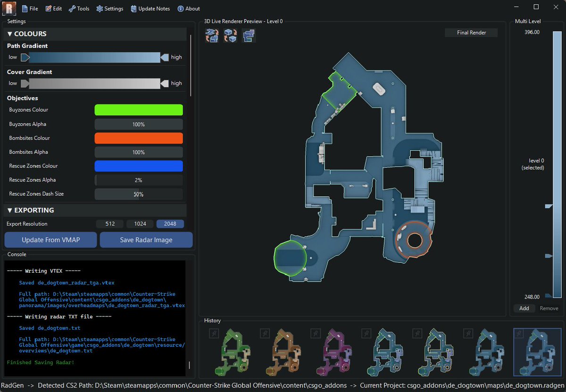566x392 pixels.
Task: Open the Buyzones Colour green swatch
Action: coord(139,110)
